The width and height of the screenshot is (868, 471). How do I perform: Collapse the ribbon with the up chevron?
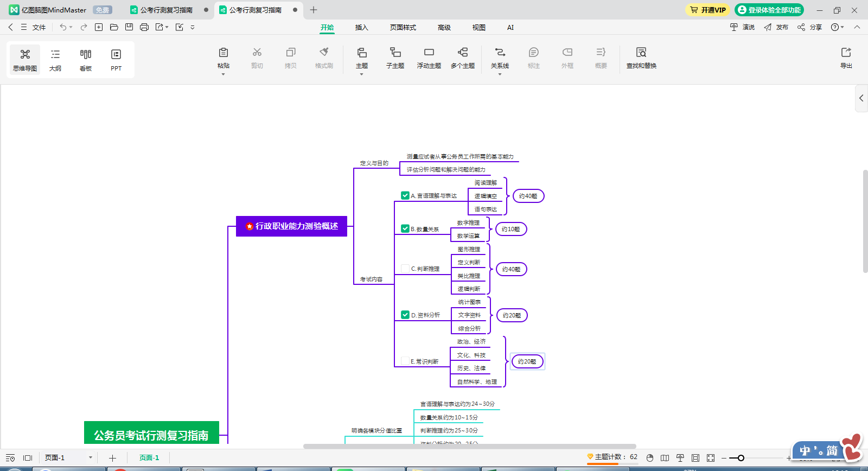click(x=857, y=27)
